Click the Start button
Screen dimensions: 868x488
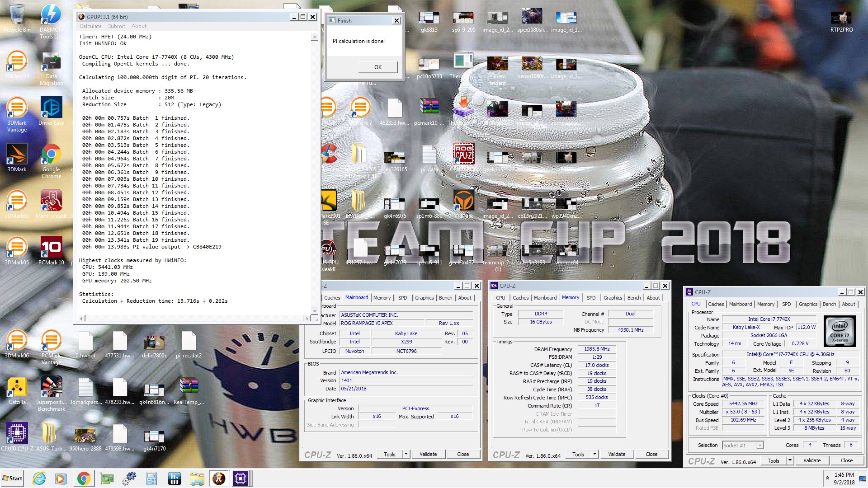(x=12, y=479)
